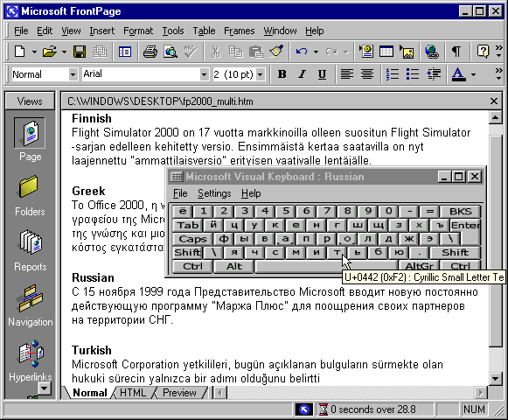This screenshot has height=420, width=508.
Task: Open Preview in Browser icon
Action: [170, 52]
